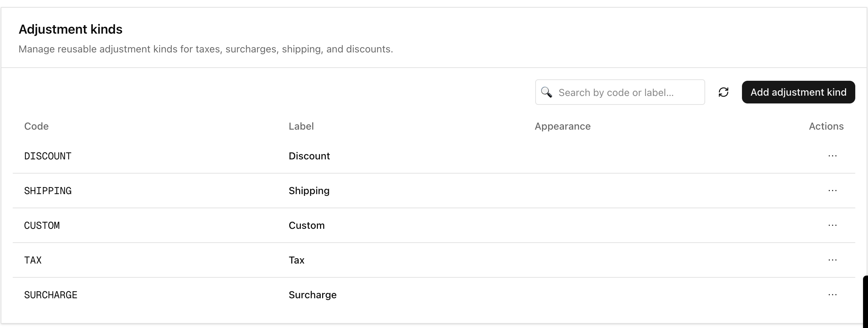Open actions menu for DISCOUNT row
The image size is (868, 328).
[x=832, y=156]
